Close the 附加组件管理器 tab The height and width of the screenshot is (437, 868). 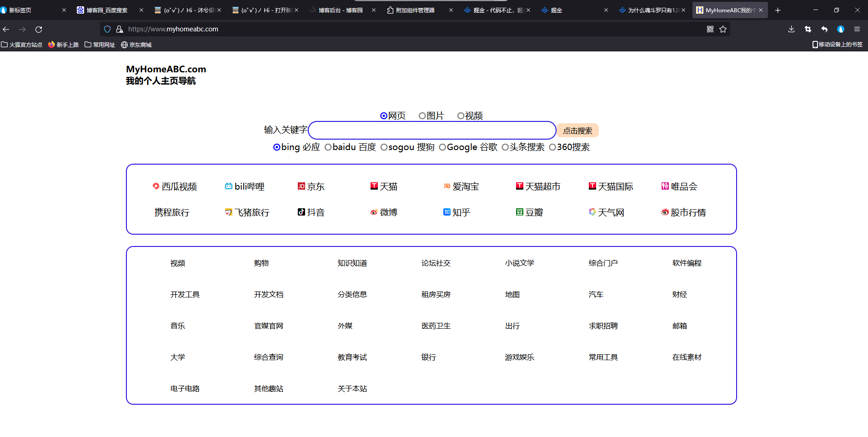pyautogui.click(x=451, y=10)
